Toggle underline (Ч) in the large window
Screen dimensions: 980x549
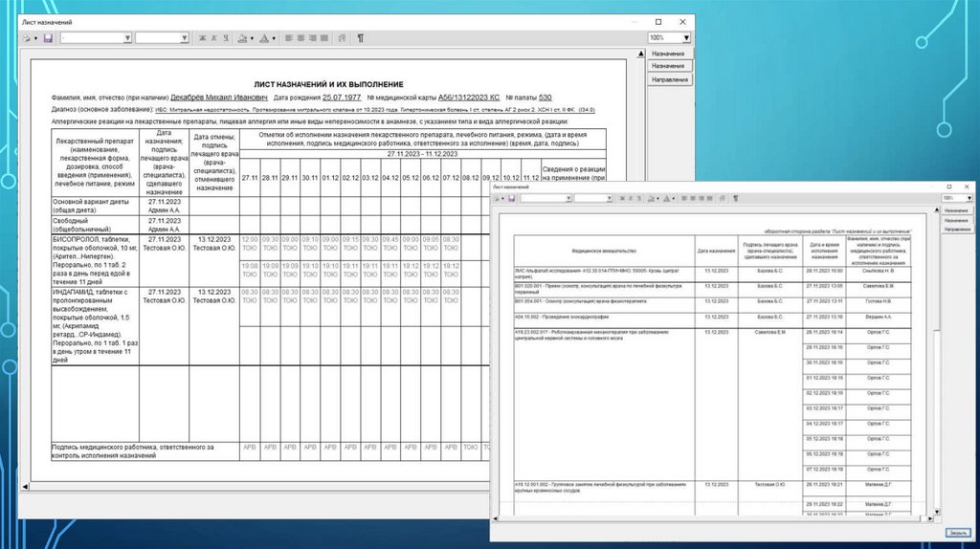[x=226, y=38]
